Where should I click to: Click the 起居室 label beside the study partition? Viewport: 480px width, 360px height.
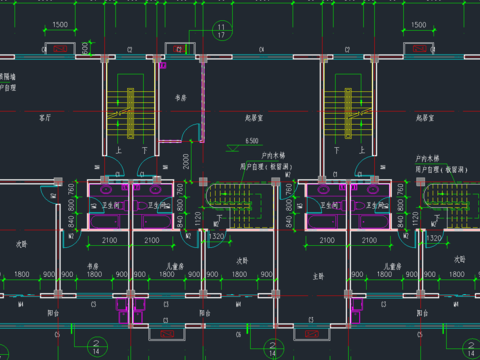click(x=254, y=118)
